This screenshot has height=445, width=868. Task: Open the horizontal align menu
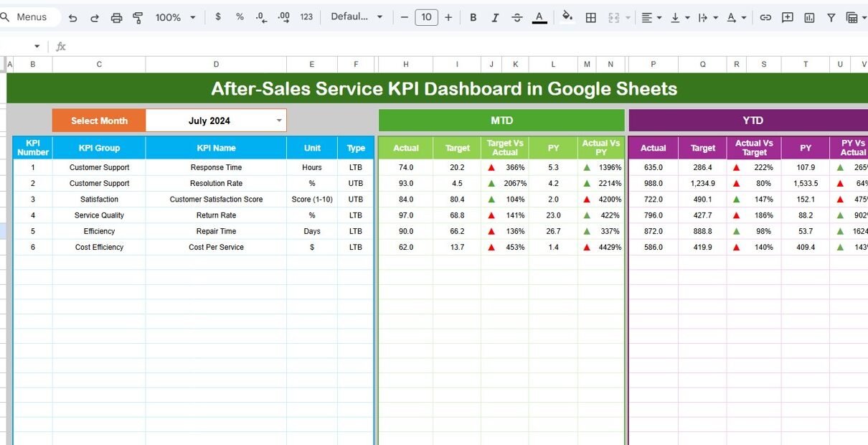pyautogui.click(x=651, y=17)
